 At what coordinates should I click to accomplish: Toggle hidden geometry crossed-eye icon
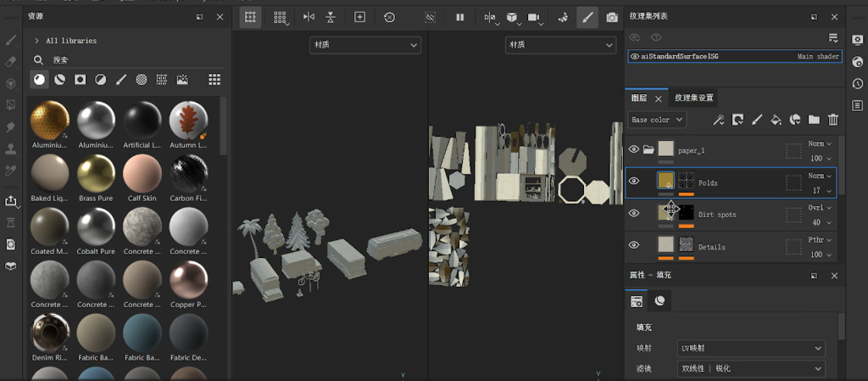click(430, 17)
